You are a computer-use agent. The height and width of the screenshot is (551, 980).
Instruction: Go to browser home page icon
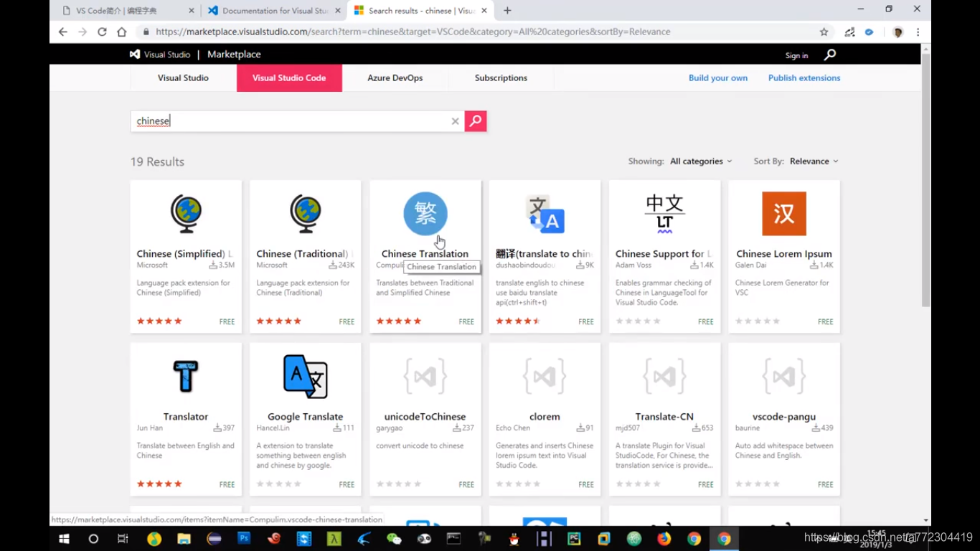[122, 32]
